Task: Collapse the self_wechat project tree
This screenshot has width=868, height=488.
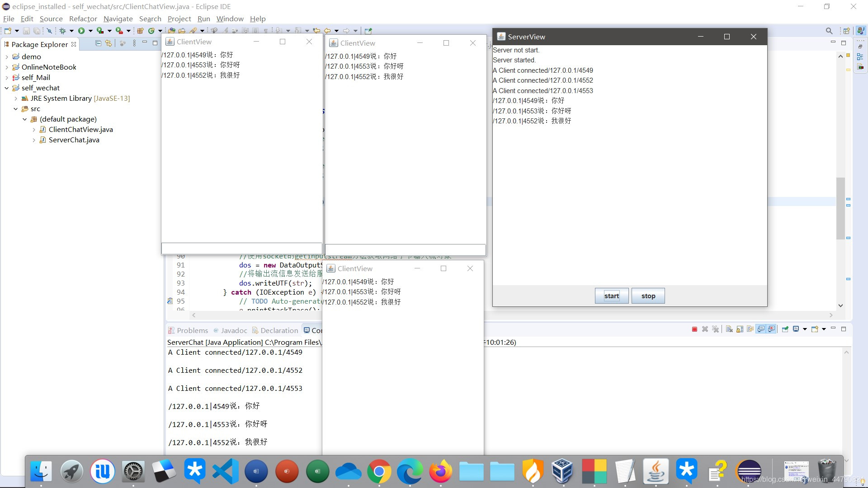Action: pos(7,88)
